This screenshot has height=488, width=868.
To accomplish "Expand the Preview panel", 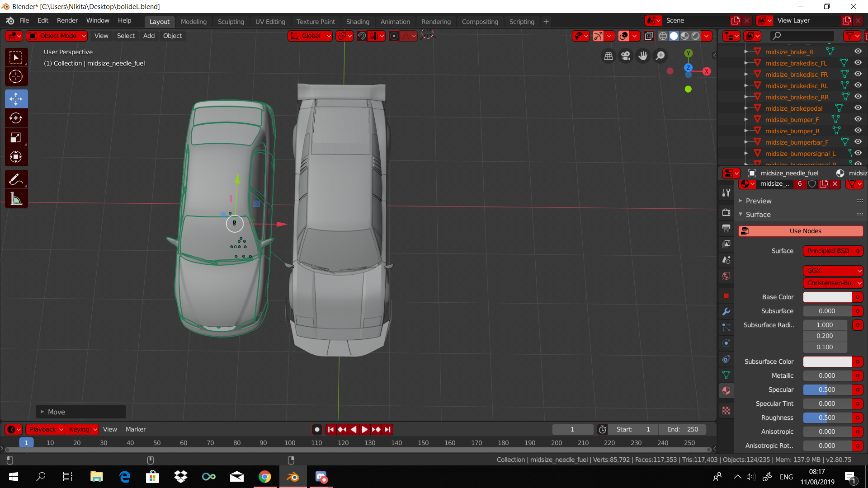I will (758, 201).
